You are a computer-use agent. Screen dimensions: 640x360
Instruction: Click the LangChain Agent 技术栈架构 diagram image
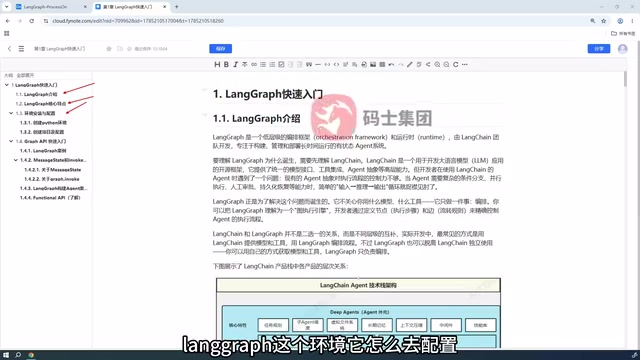(358, 313)
